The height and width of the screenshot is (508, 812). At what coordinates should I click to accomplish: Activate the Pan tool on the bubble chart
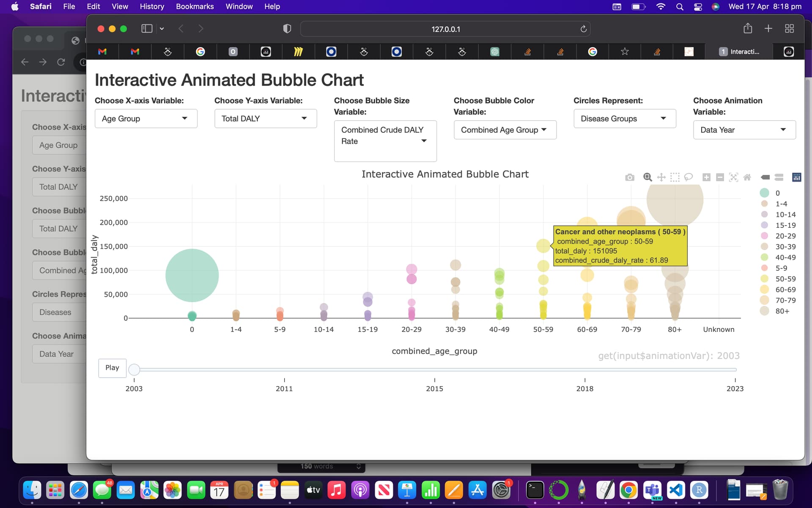tap(662, 177)
